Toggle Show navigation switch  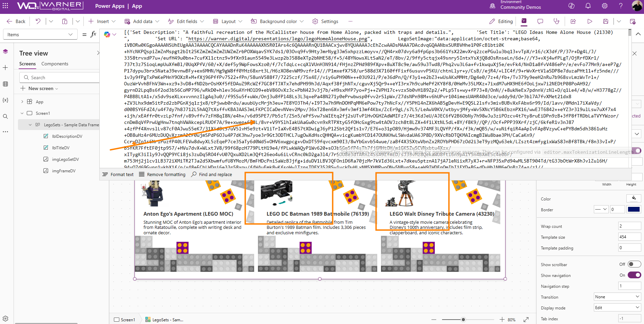[x=634, y=275]
